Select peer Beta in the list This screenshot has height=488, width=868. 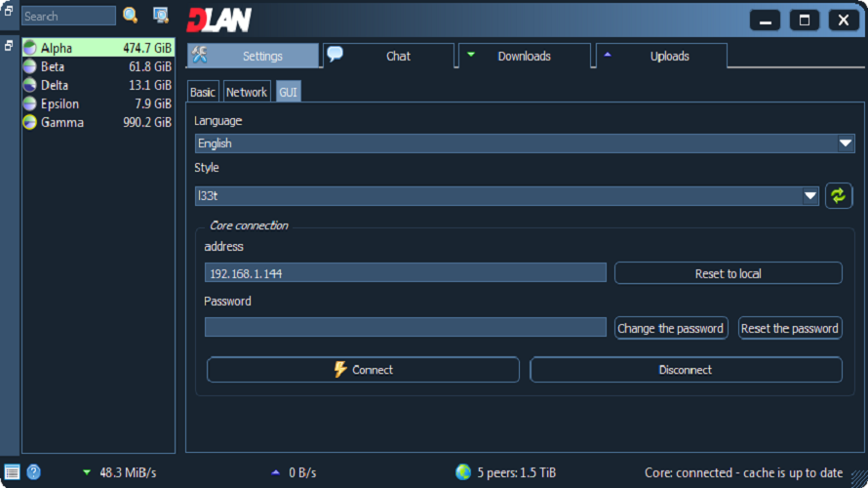[98, 66]
